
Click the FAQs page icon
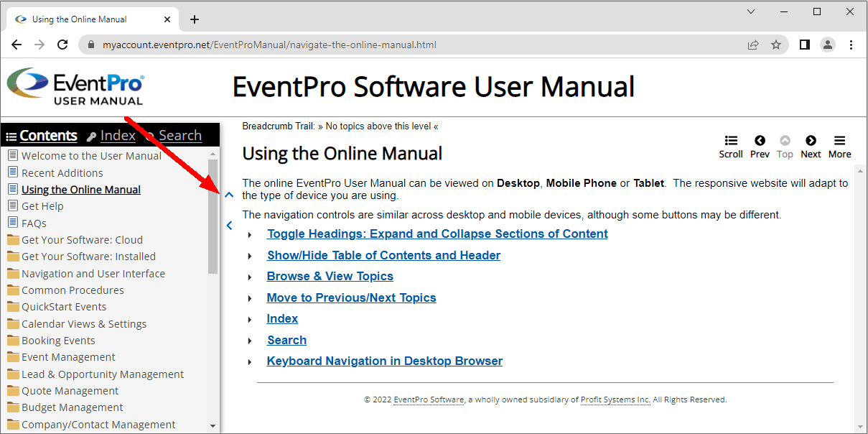pyautogui.click(x=12, y=223)
